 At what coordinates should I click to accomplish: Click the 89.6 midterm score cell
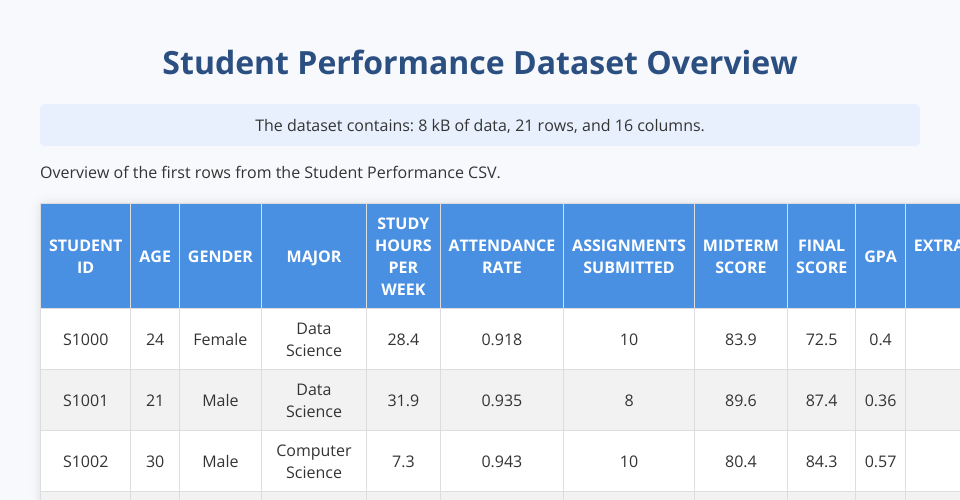pos(740,400)
